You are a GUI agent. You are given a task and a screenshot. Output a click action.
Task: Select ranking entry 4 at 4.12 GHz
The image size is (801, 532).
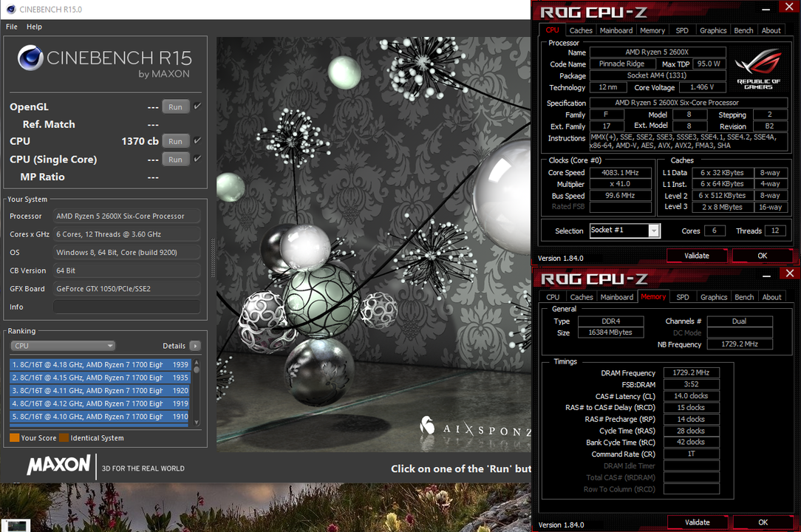tap(100, 403)
